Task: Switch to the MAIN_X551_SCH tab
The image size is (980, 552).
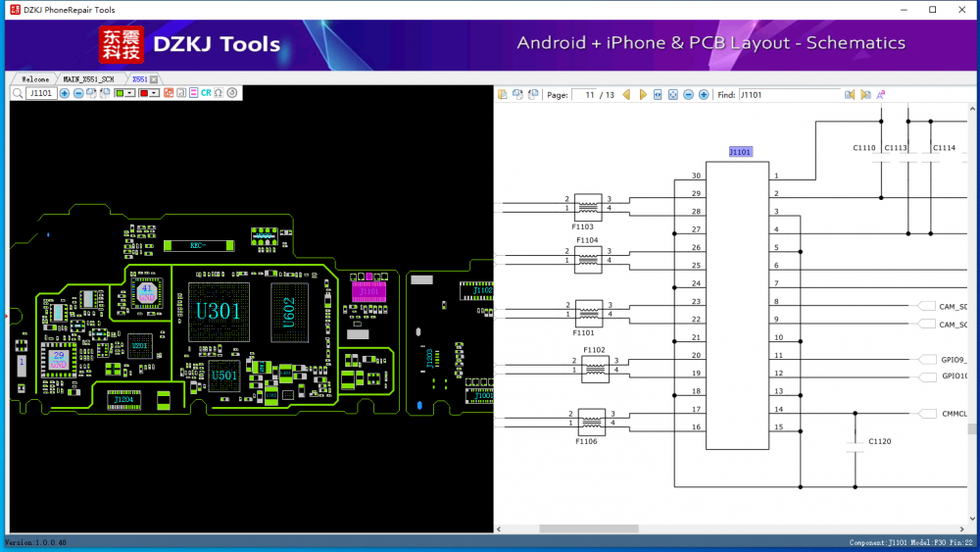Action: tap(90, 78)
